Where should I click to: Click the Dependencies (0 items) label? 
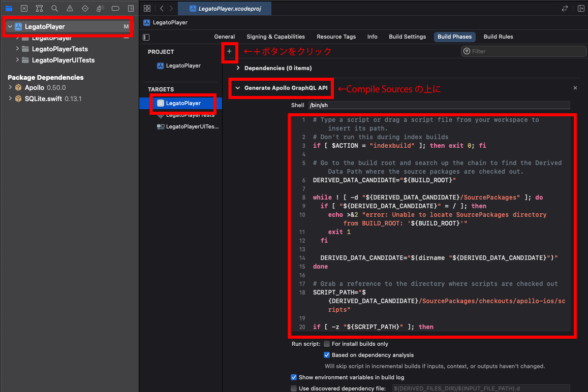[278, 68]
